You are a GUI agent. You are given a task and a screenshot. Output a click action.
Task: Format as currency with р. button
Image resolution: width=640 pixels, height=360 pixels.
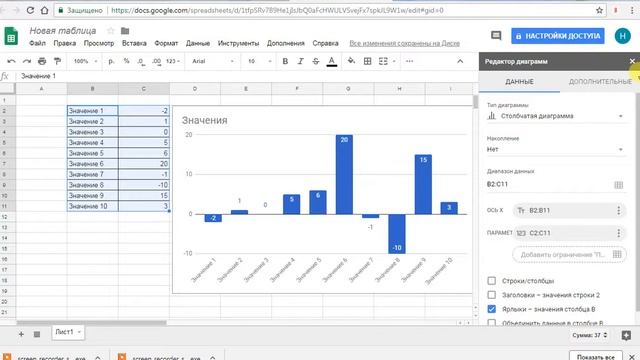[x=111, y=61]
